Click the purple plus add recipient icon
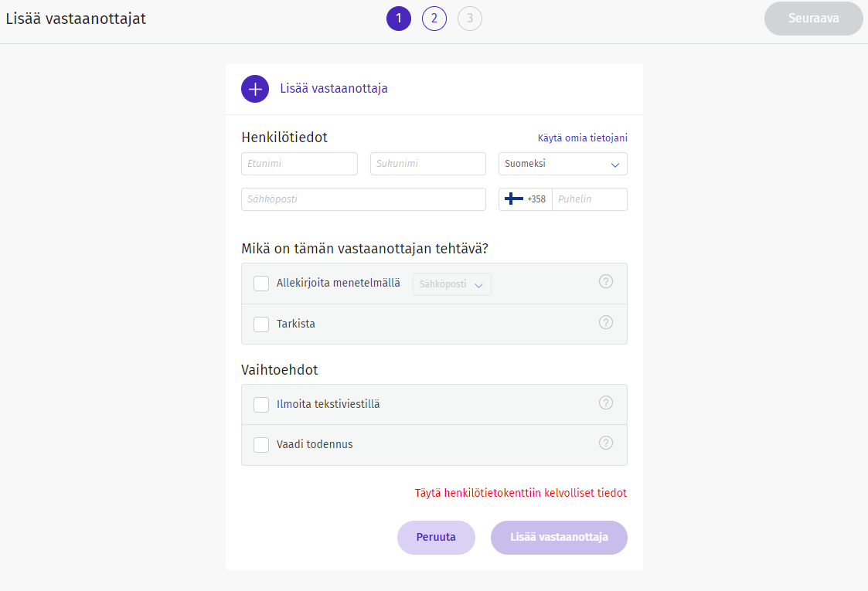 (x=255, y=89)
